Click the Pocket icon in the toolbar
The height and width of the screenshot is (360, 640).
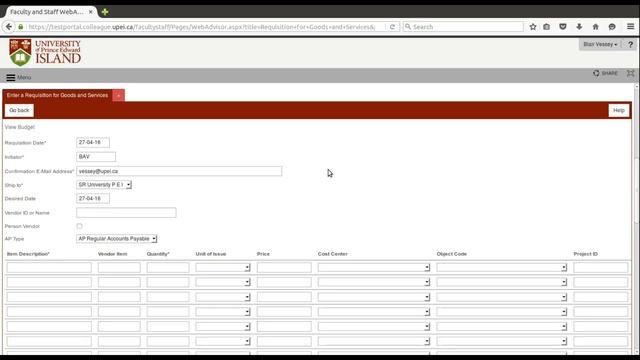click(563, 27)
